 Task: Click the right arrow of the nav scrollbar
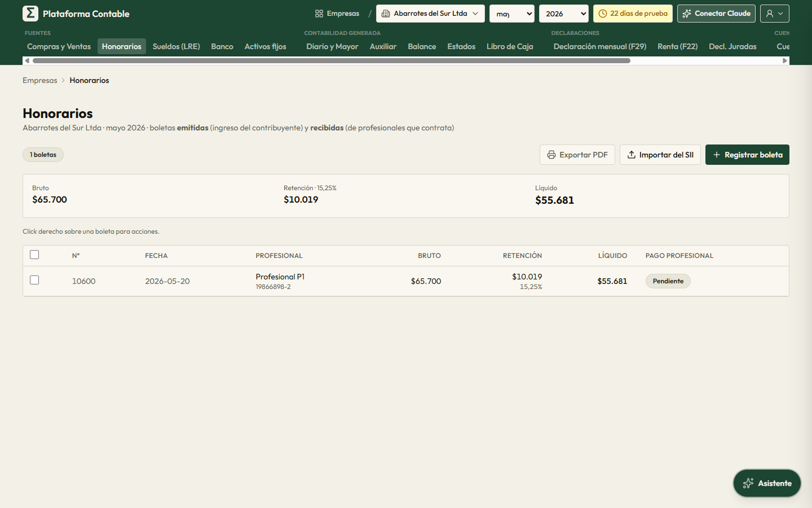(x=785, y=60)
